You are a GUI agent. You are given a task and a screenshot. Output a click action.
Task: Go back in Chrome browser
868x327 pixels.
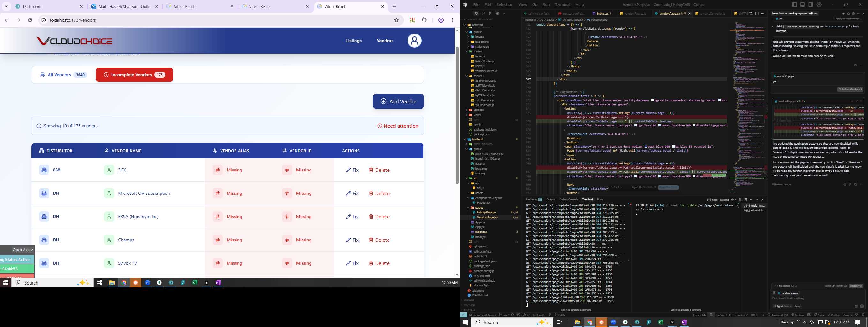coord(7,20)
